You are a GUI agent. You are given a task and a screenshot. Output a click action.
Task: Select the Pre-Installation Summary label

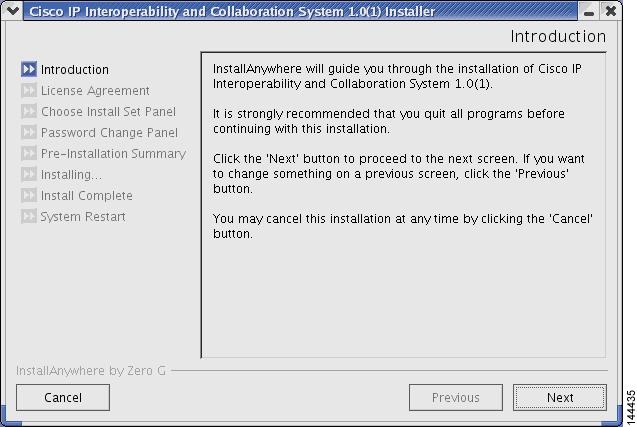(113, 154)
